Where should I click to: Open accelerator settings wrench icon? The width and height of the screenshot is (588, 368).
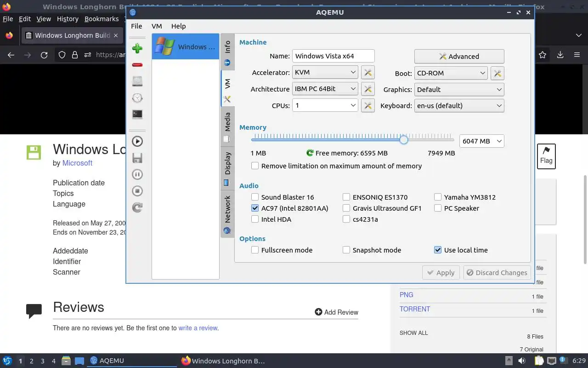(x=367, y=72)
